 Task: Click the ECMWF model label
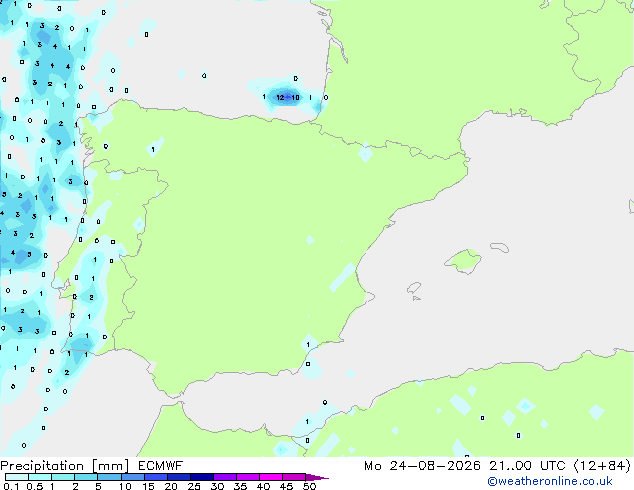[161, 466]
